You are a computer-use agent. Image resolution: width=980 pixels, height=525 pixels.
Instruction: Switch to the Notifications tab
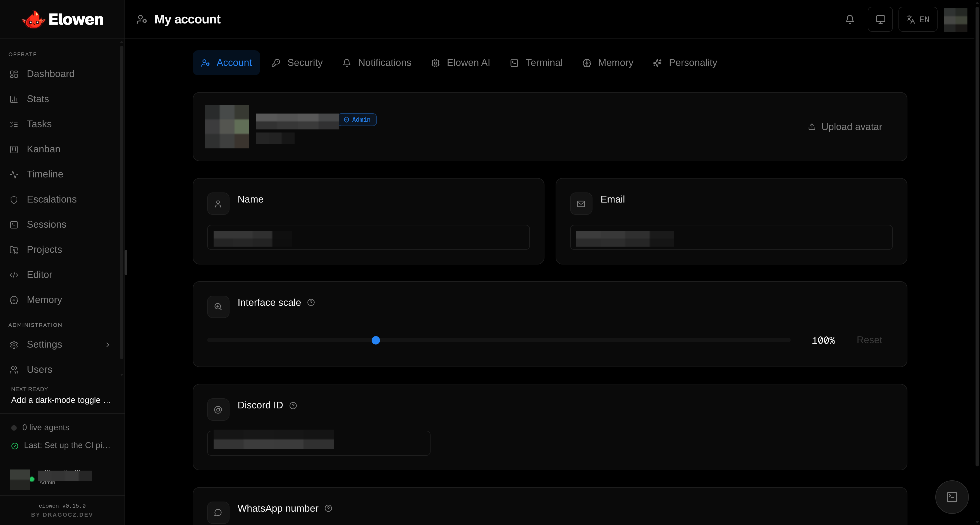coord(377,63)
